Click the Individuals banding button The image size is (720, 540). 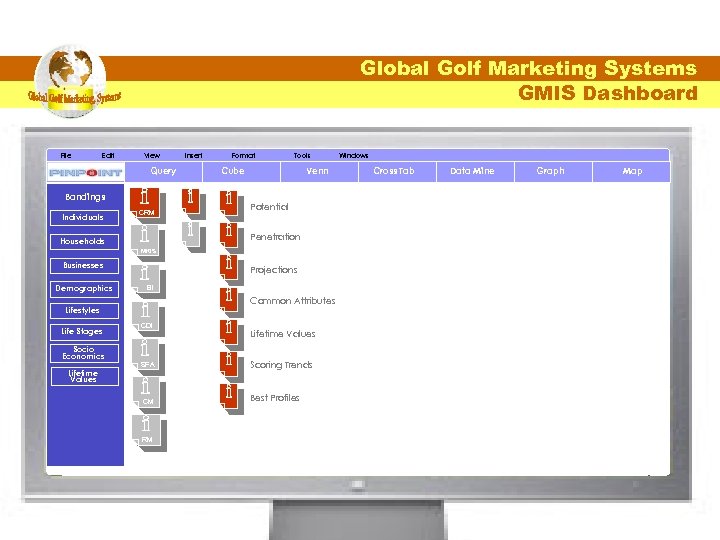click(x=84, y=218)
